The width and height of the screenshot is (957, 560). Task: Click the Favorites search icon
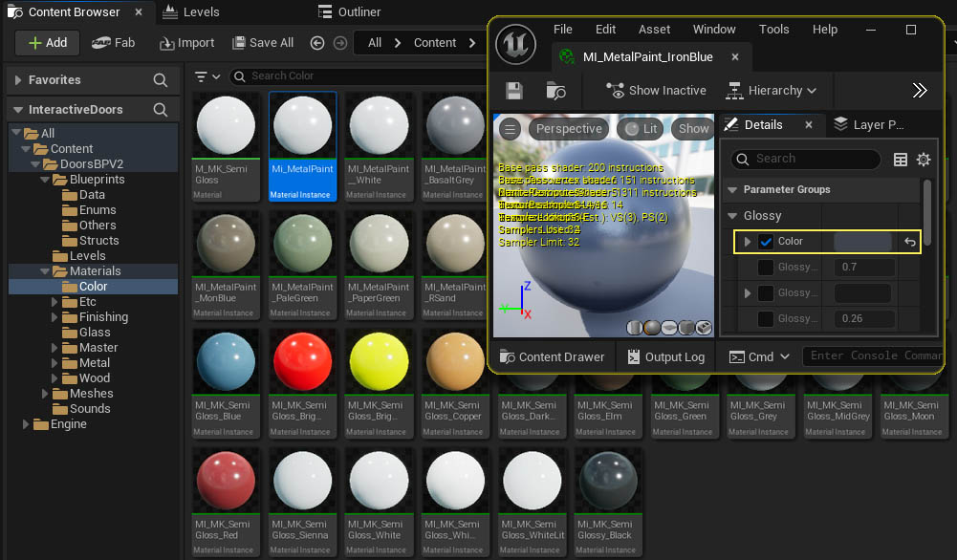tap(161, 80)
